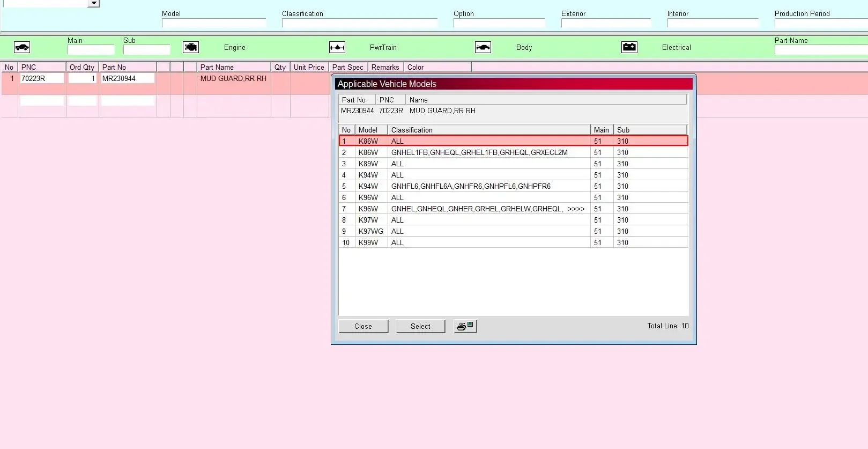Click the car icon beside Main field
Screen dimensions: 868x449
click(22, 47)
